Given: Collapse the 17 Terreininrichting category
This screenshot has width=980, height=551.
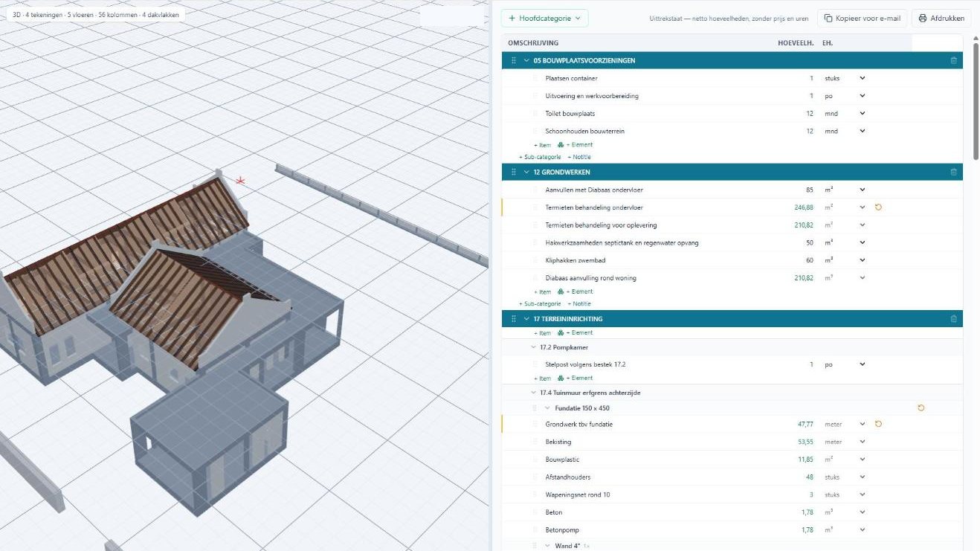Looking at the screenshot, I should click(526, 319).
